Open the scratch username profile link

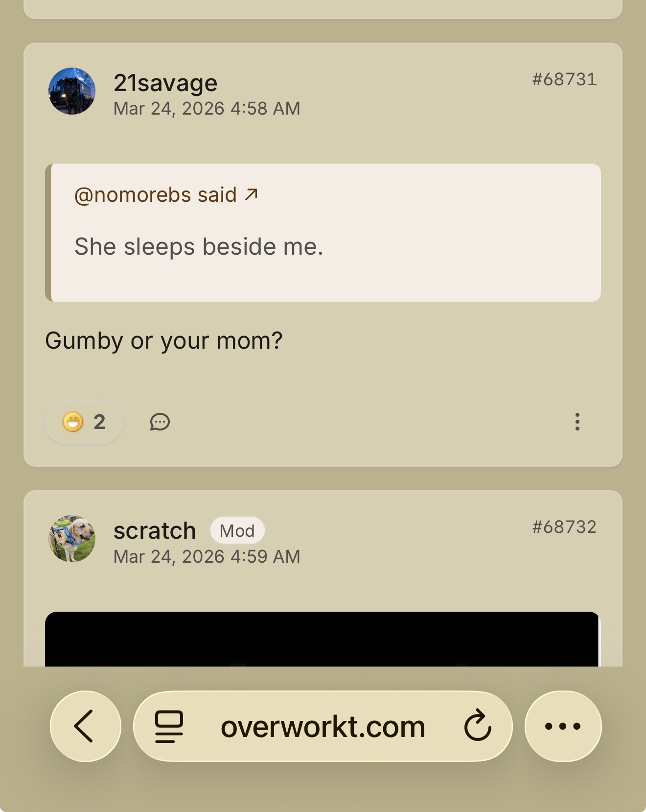point(155,530)
